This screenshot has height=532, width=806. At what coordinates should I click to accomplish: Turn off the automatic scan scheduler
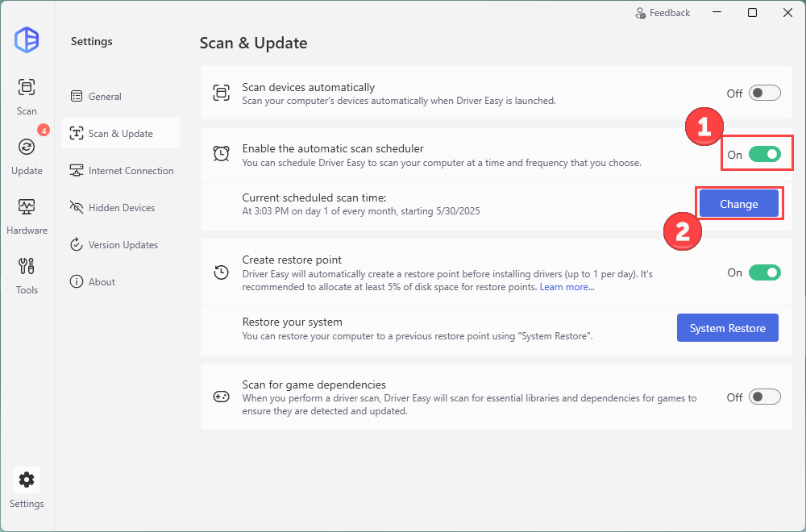[x=764, y=155]
